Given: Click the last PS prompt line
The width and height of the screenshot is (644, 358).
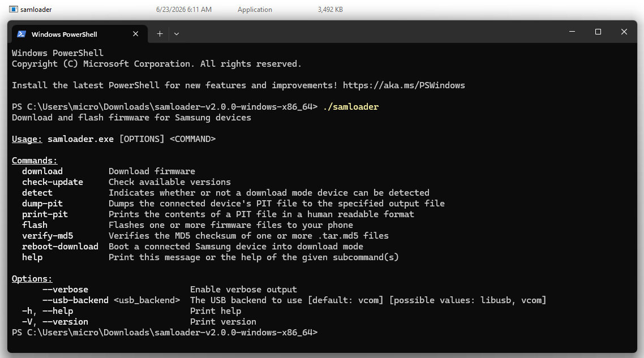Looking at the screenshot, I should (x=165, y=333).
